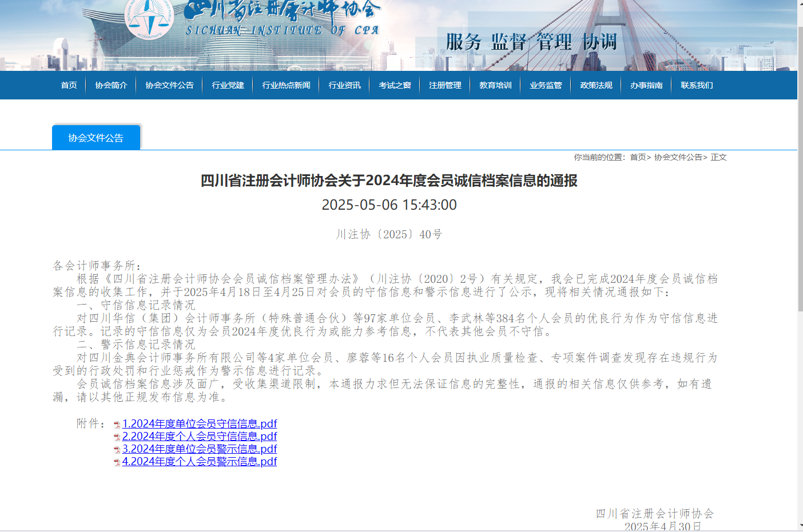The height and width of the screenshot is (532, 803).
Task: Click PDF icon beside 3.2024年度单位会员警示信息
Action: coord(117,450)
